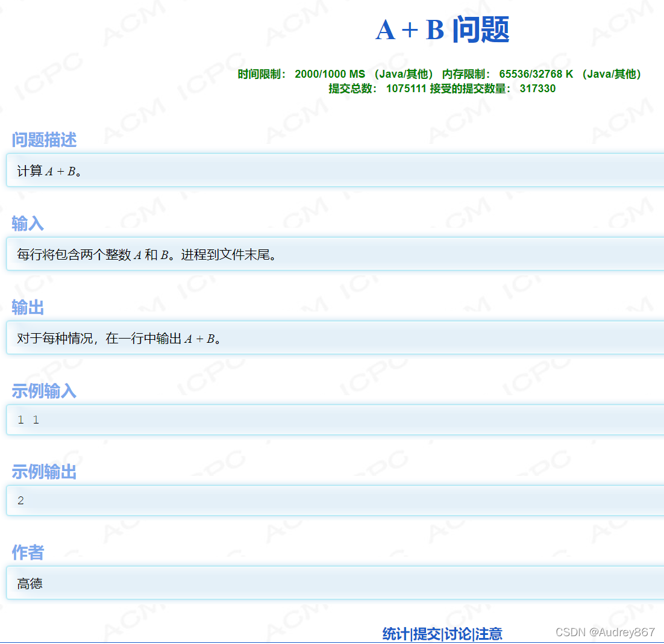664x644 pixels.
Task: Click the input spec text '每行将包含两个整数'
Action: [x=74, y=254]
